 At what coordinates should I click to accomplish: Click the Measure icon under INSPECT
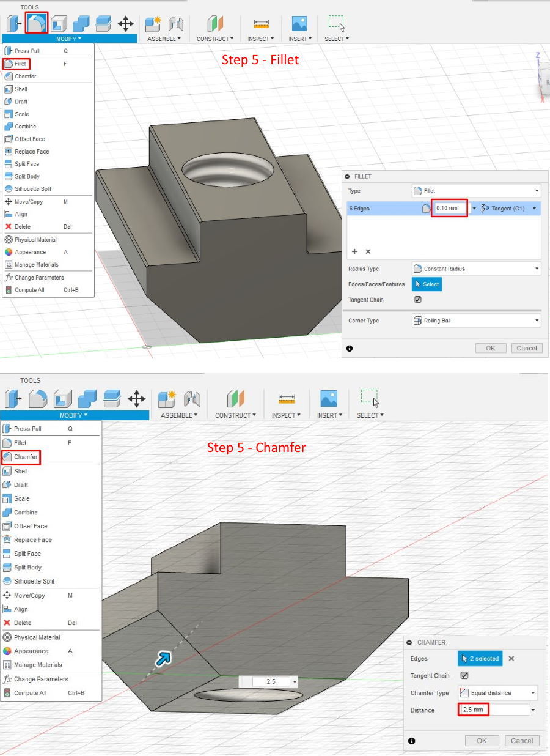point(260,23)
